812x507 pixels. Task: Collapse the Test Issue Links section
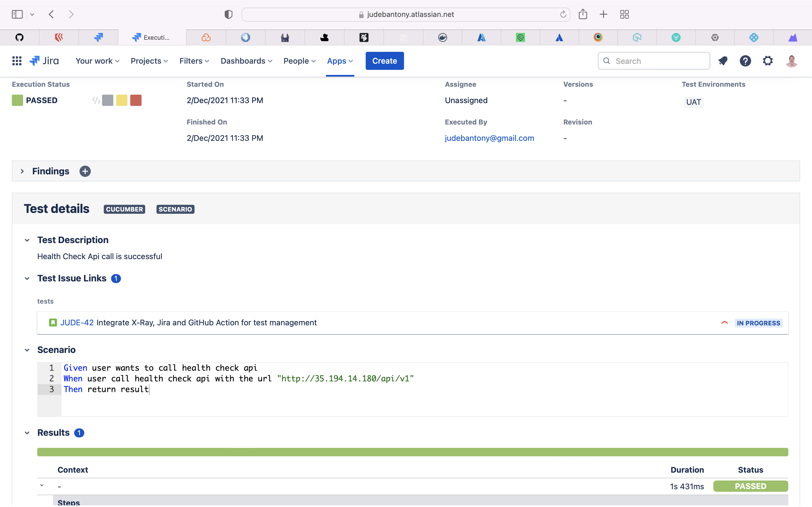click(x=27, y=278)
